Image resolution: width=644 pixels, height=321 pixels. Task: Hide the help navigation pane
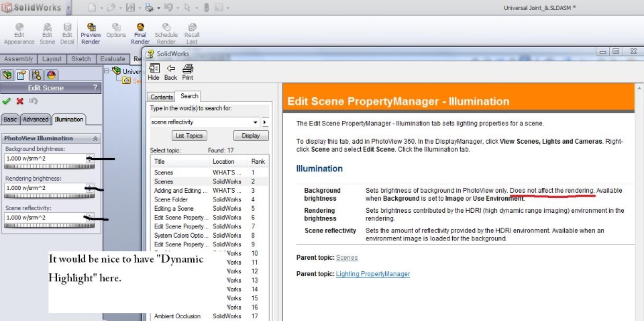154,72
